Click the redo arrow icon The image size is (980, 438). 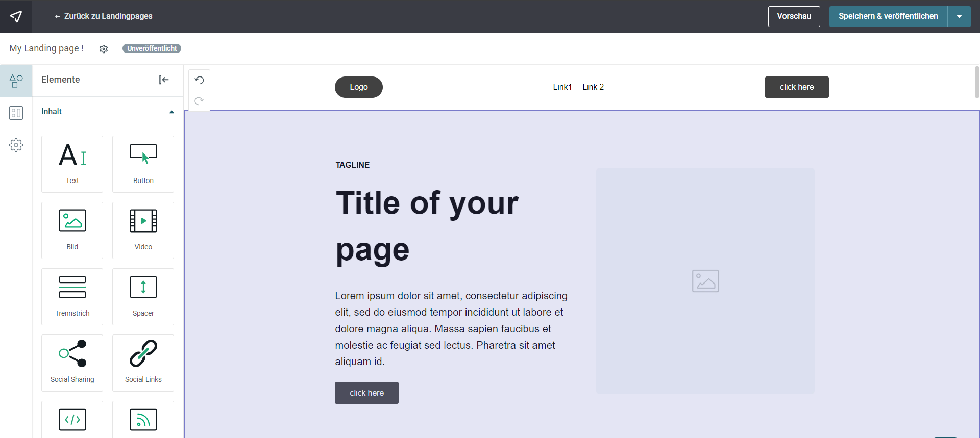tap(199, 101)
